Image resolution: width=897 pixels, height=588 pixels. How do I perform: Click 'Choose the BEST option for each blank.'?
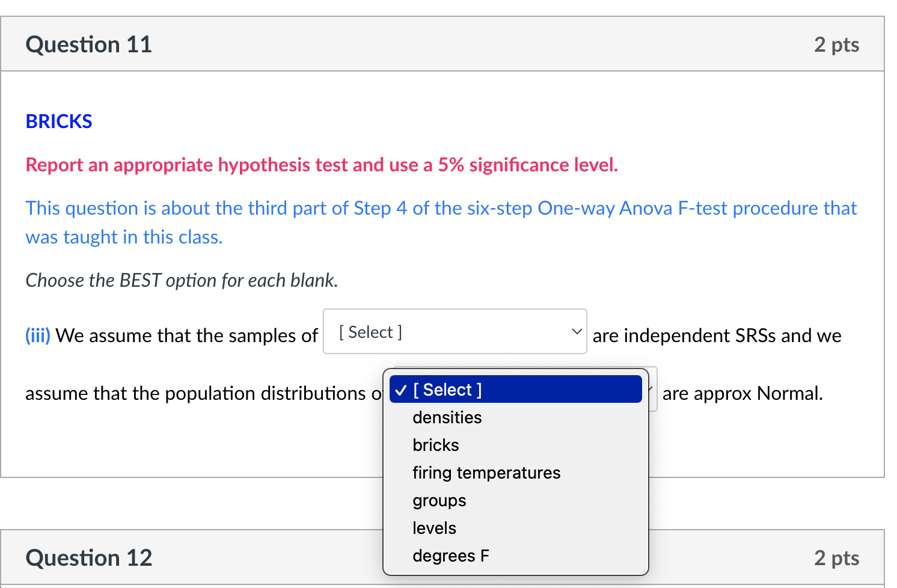[182, 280]
